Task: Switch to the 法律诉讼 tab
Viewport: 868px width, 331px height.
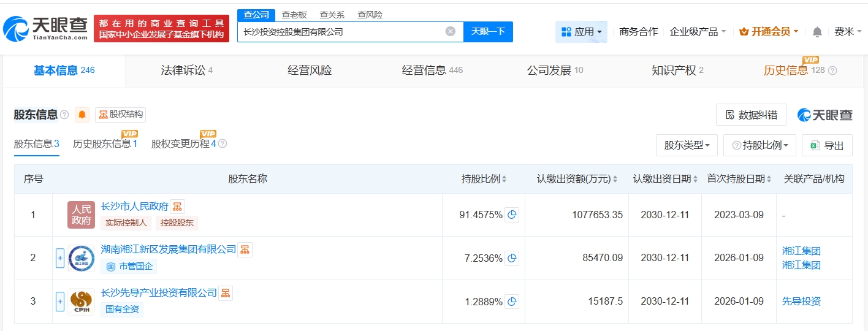Action: [183, 70]
